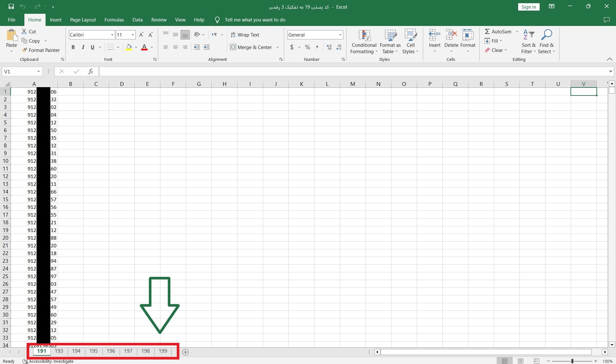Viewport: 616px width, 364px height.
Task: Click the Format Painter brush icon
Action: point(24,50)
